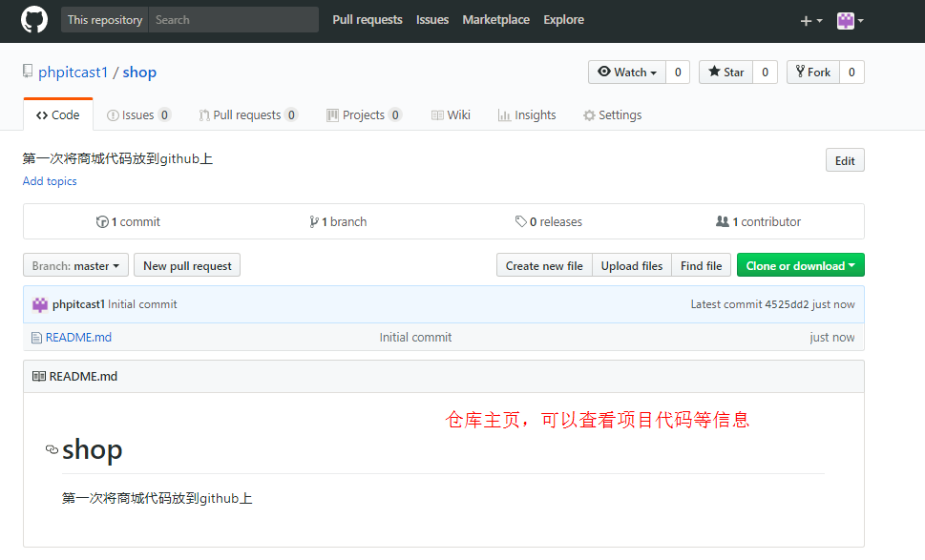Click the anchor link icon beside shop heading
This screenshot has width=925, height=560.
coord(52,450)
